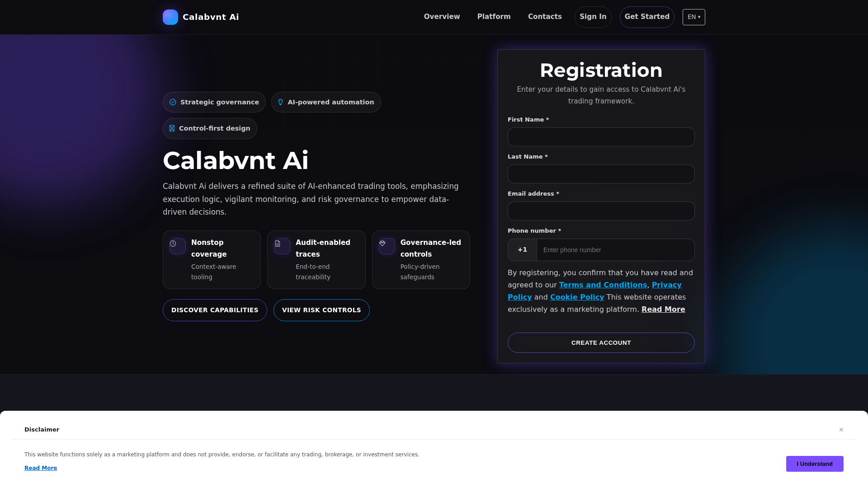
Task: Select the Strategic governance pill
Action: [x=214, y=102]
